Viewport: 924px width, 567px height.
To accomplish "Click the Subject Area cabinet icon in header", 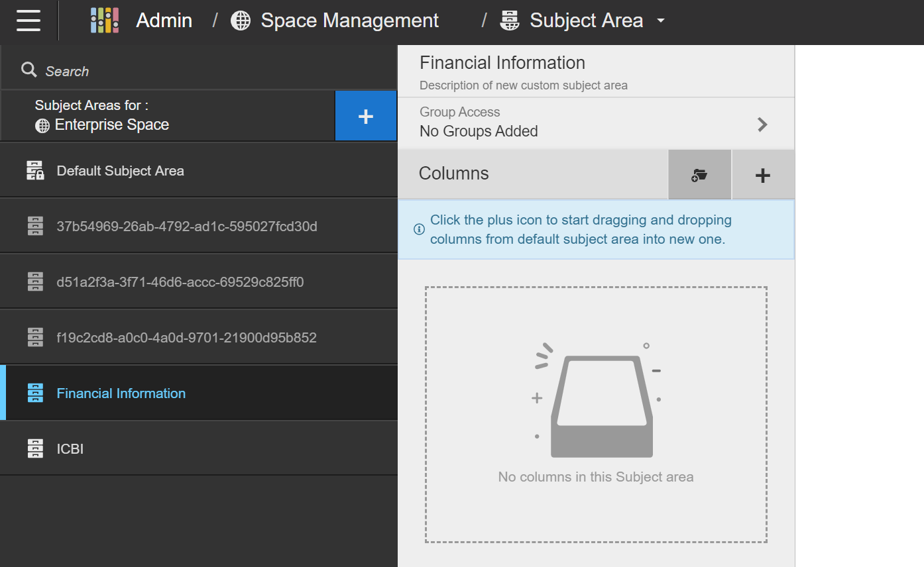I will 510,21.
